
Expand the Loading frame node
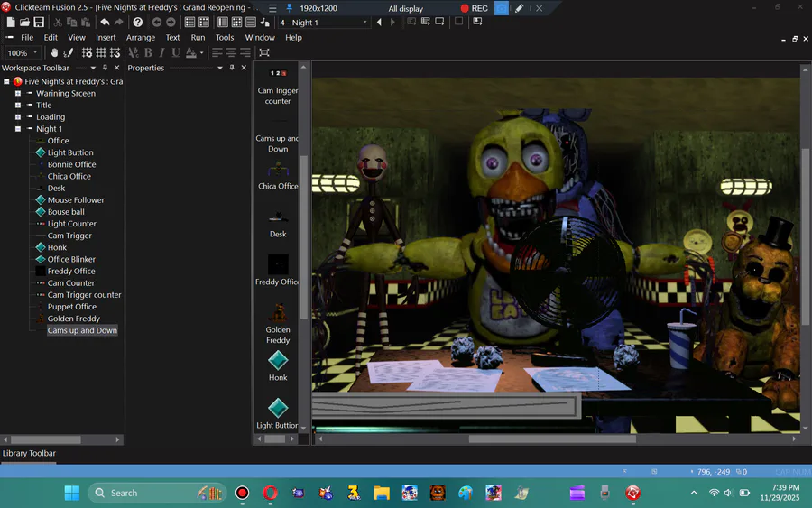click(18, 117)
